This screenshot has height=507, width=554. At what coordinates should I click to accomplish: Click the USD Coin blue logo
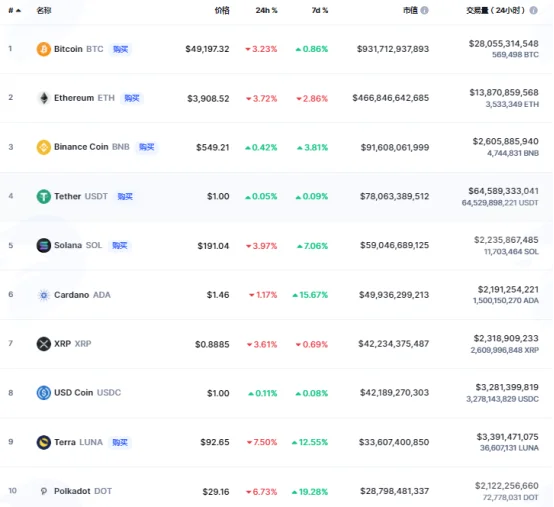(x=43, y=393)
